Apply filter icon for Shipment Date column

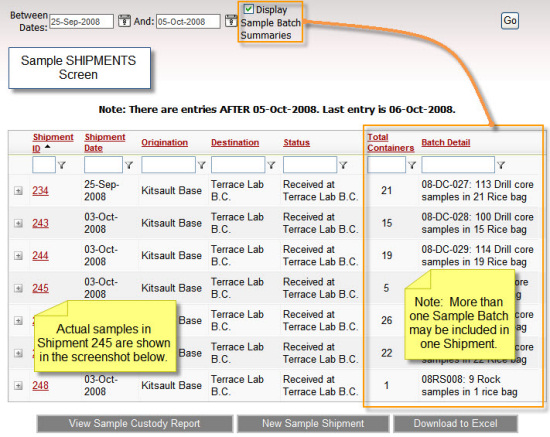[x=129, y=165]
